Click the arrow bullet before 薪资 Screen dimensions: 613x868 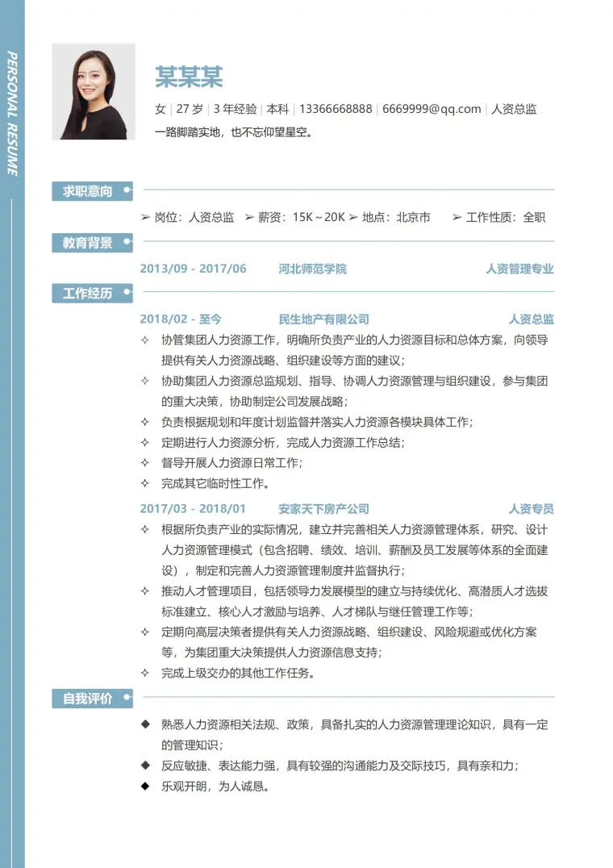[x=249, y=218]
